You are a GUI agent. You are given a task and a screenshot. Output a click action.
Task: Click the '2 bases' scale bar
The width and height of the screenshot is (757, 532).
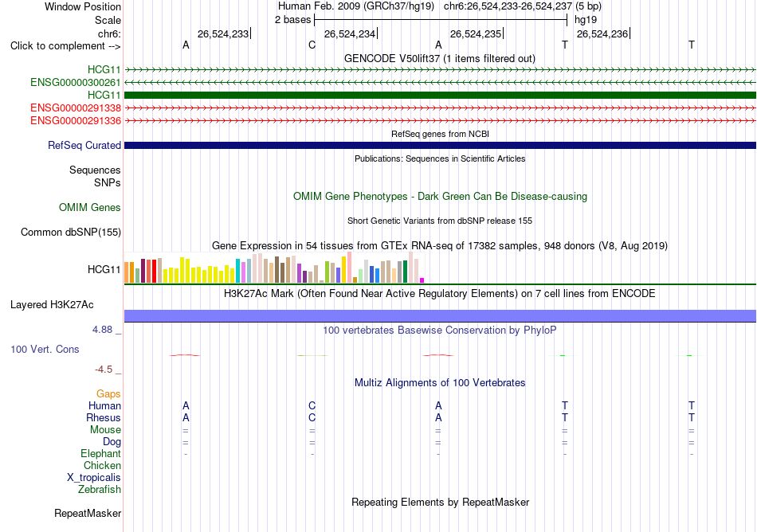pyautogui.click(x=440, y=20)
